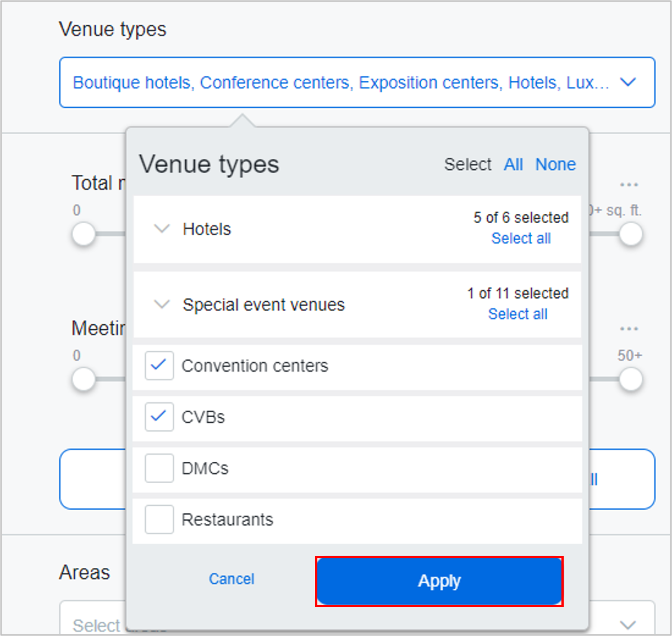Expand the Special event venues chevron
Image resolution: width=672 pixels, height=636 pixels.
point(162,305)
